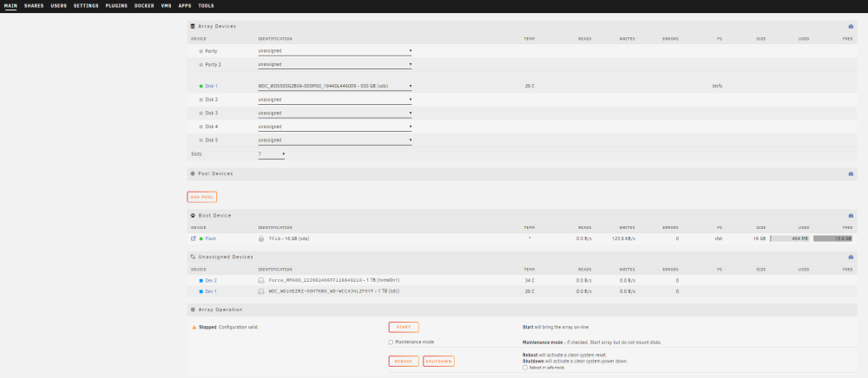Click the Add Pool button
The width and height of the screenshot is (868, 378).
coord(202,198)
